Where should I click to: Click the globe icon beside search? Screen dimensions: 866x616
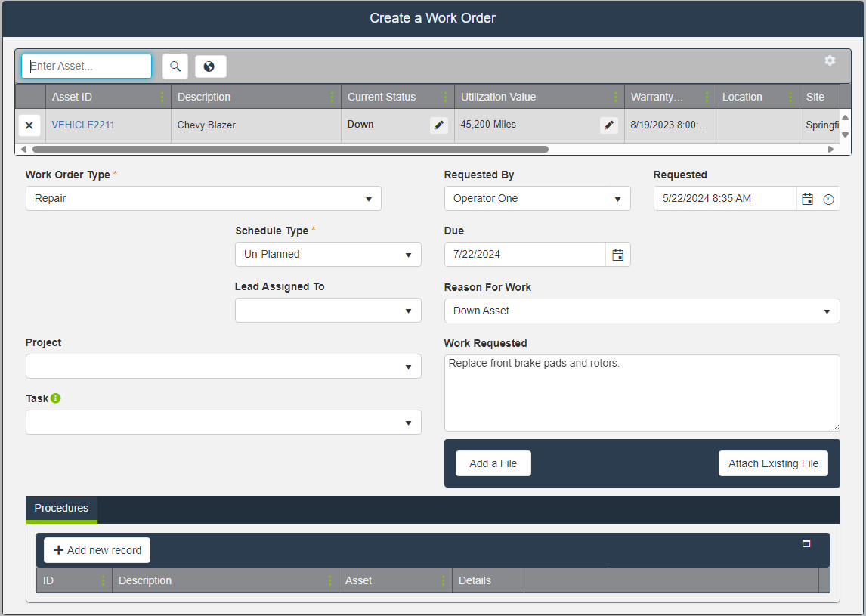(210, 67)
